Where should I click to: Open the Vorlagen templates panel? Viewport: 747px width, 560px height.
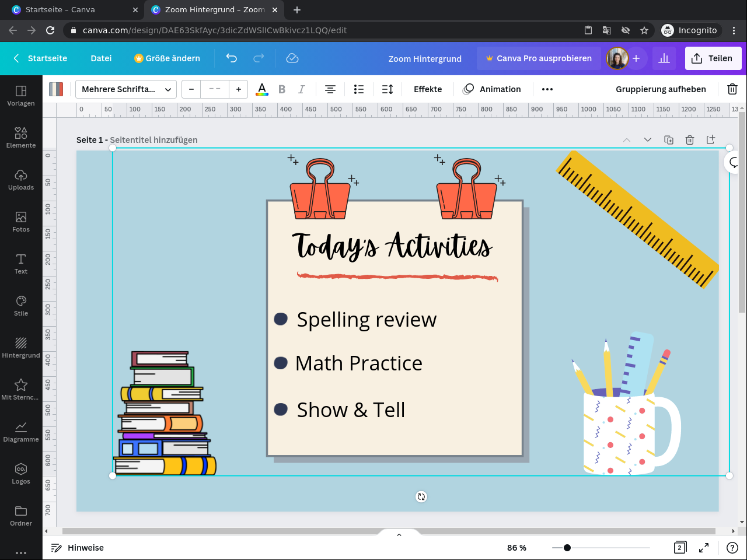[x=21, y=96]
